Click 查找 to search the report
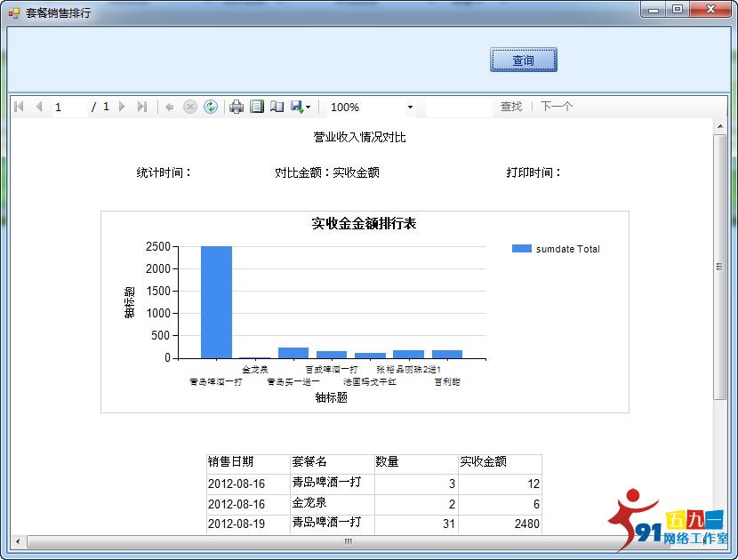738x560 pixels. [x=511, y=105]
